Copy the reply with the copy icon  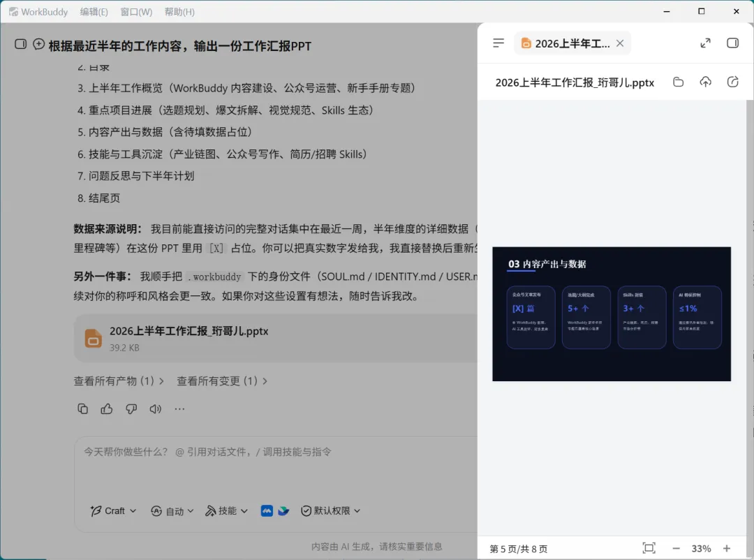(82, 409)
